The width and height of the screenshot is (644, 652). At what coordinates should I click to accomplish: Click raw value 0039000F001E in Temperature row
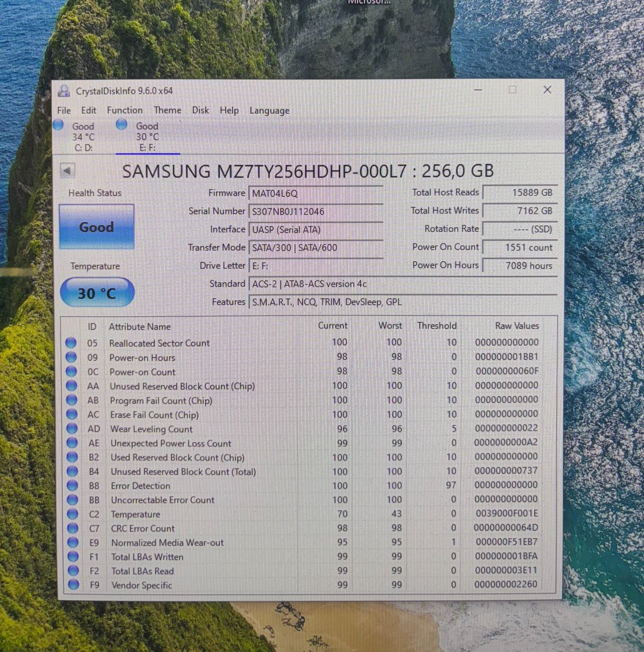pos(507,513)
